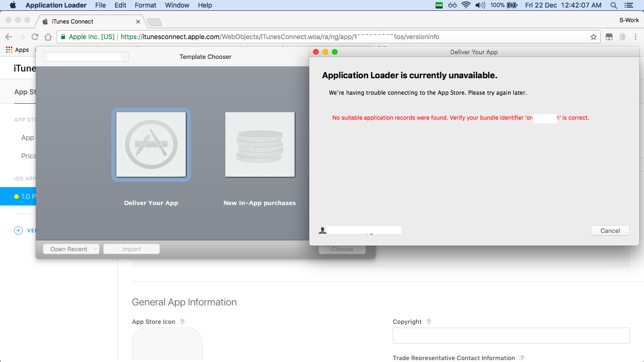Open the Help menu
Image resolution: width=644 pixels, height=362 pixels.
pyautogui.click(x=205, y=5)
